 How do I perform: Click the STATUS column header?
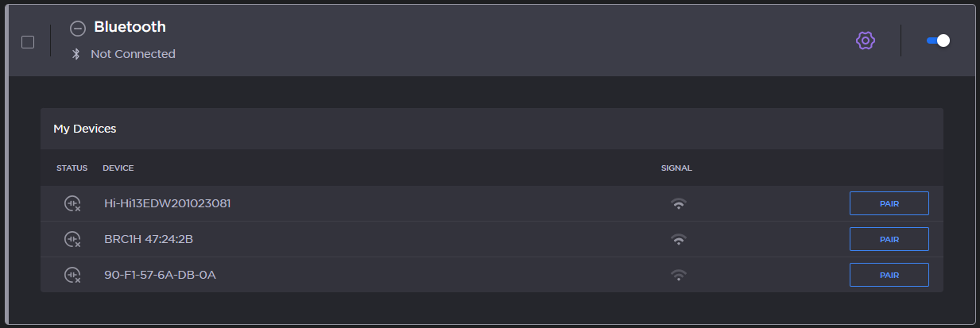72,168
